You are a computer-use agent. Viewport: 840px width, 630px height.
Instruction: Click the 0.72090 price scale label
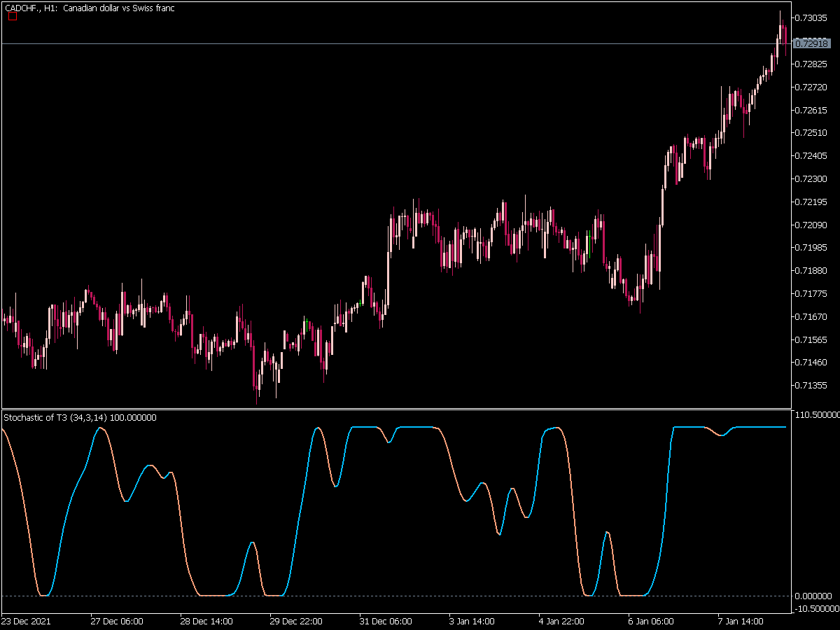tap(812, 225)
